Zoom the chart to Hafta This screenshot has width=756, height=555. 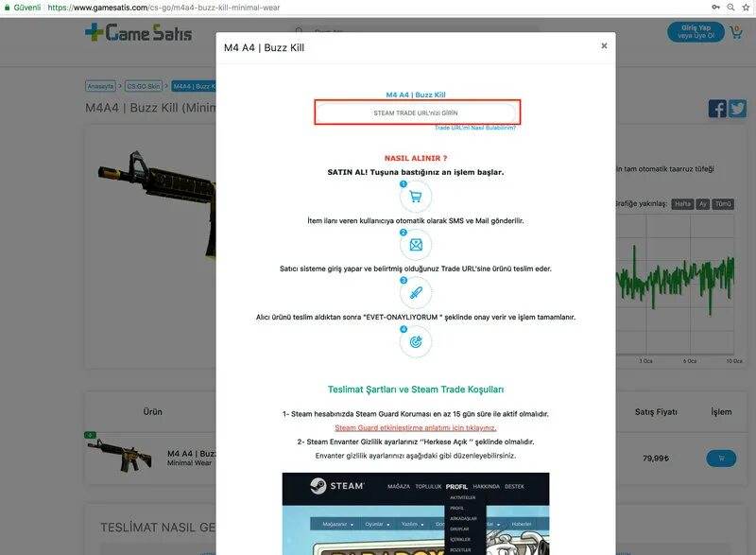click(x=682, y=204)
